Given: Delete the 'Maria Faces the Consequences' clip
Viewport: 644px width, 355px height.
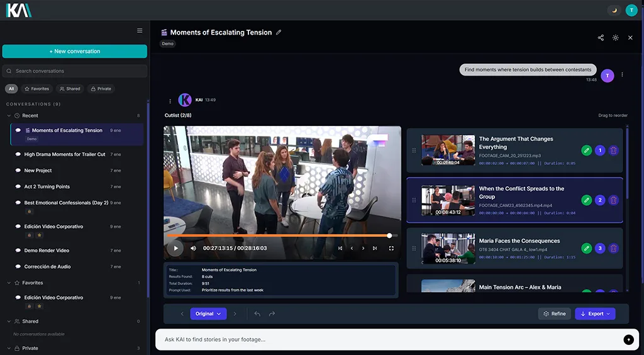Looking at the screenshot, I should point(614,248).
